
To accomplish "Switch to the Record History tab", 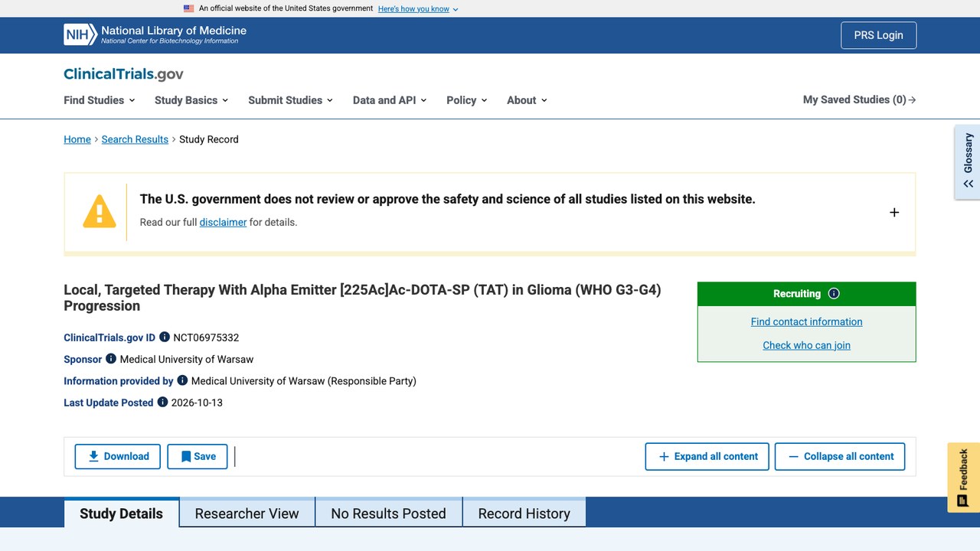I will [x=524, y=514].
